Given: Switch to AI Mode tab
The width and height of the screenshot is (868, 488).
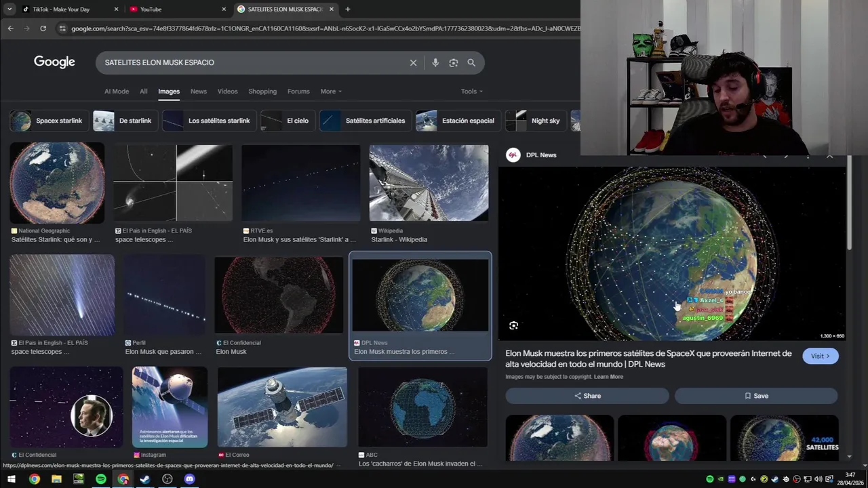Looking at the screenshot, I should [x=117, y=91].
